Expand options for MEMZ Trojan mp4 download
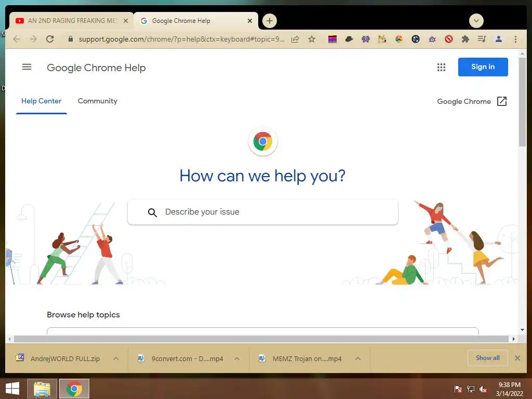532x399 pixels. pyautogui.click(x=358, y=358)
